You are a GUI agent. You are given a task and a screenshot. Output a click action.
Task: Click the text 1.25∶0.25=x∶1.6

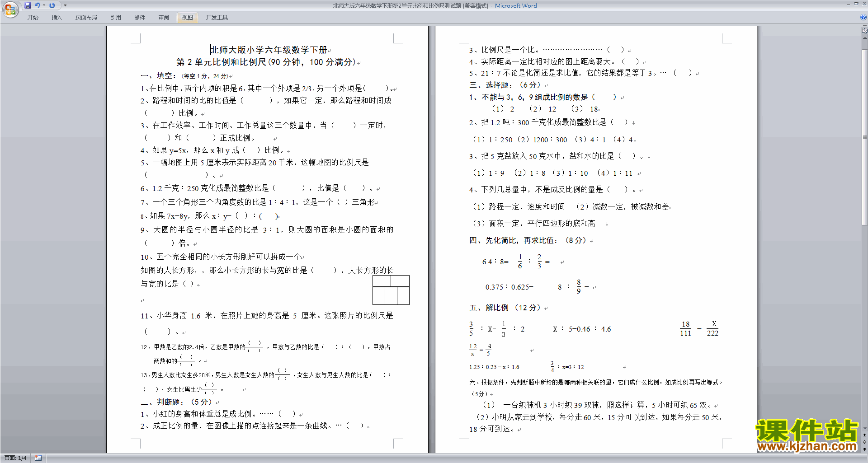click(x=494, y=367)
